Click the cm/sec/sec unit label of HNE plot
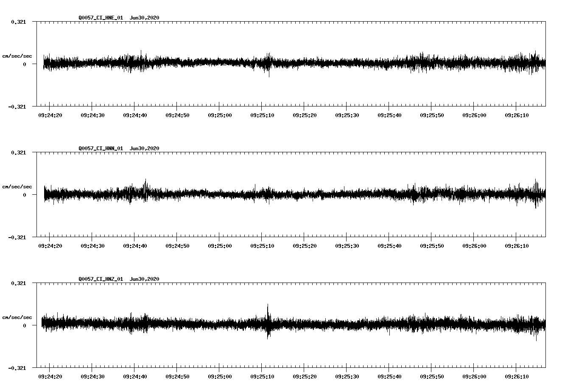This screenshot has width=576, height=392. 17,56
